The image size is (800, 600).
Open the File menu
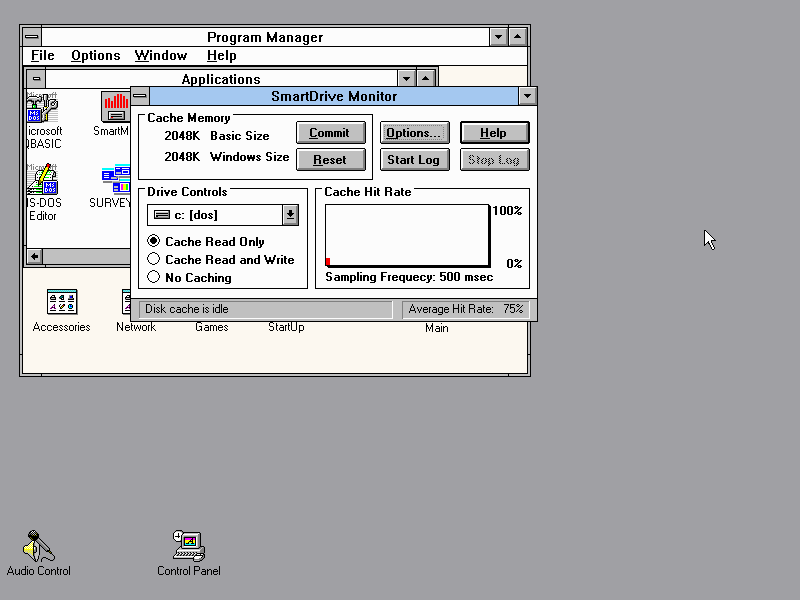[x=42, y=56]
